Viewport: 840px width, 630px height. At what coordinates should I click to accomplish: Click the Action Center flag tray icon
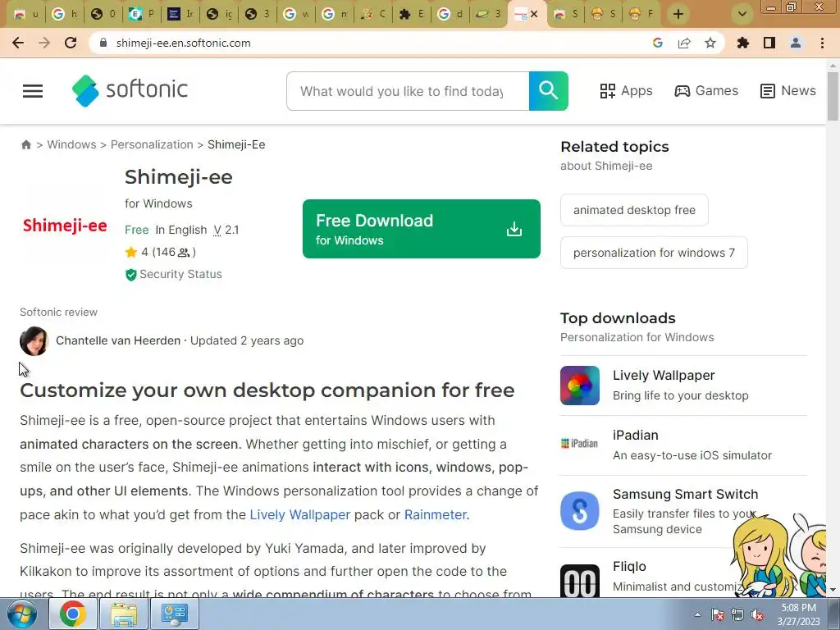(x=718, y=615)
